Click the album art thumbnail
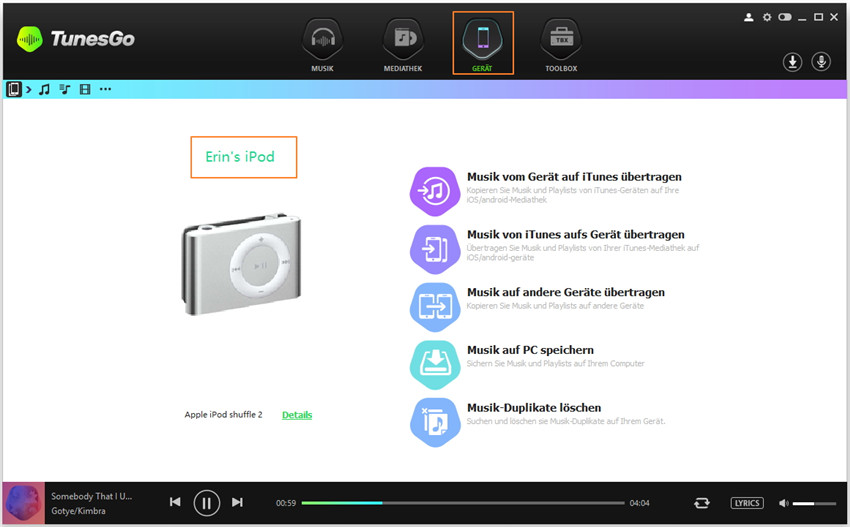Image resolution: width=850 pixels, height=527 pixels. coord(22,503)
